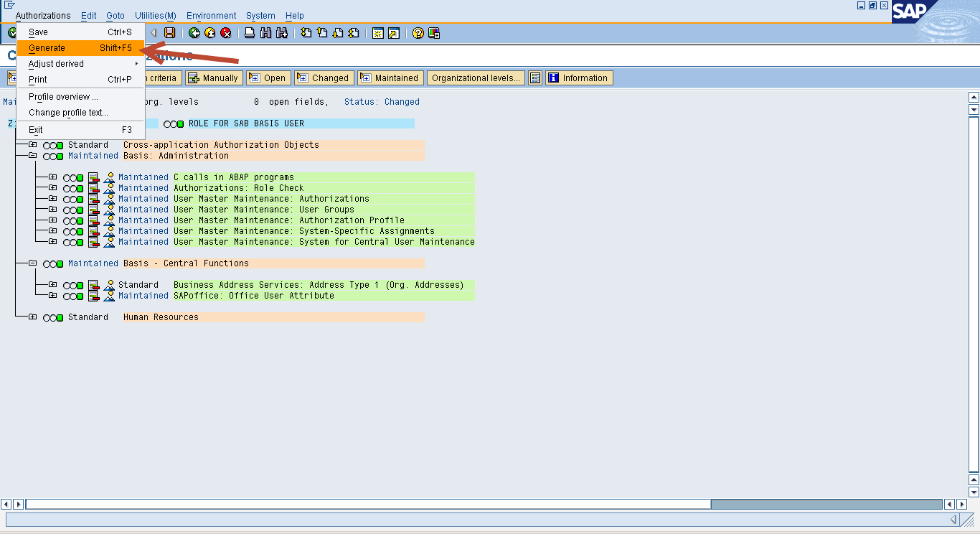Click the legend icon beside Information button

[x=535, y=78]
